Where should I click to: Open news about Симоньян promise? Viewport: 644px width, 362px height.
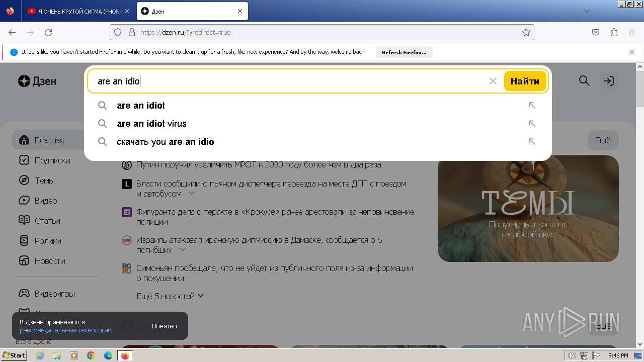pyautogui.click(x=275, y=273)
